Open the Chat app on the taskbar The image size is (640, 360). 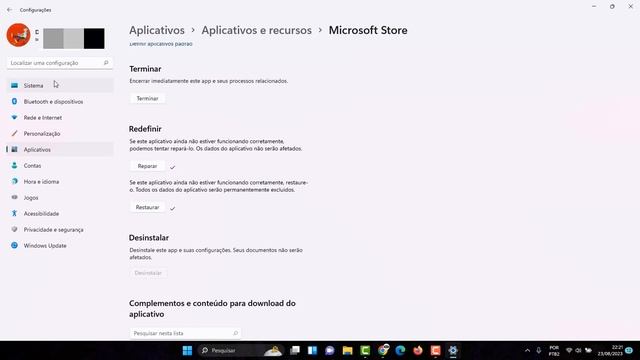coord(330,351)
